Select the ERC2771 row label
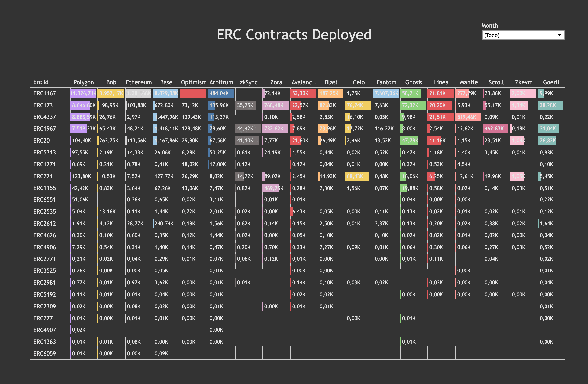 45,259
